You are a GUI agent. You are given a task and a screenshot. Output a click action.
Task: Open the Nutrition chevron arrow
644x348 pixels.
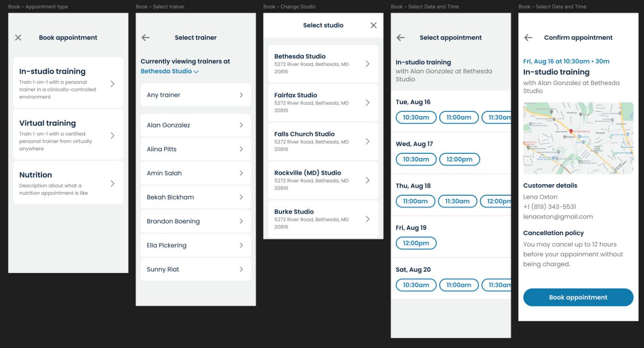coord(113,183)
